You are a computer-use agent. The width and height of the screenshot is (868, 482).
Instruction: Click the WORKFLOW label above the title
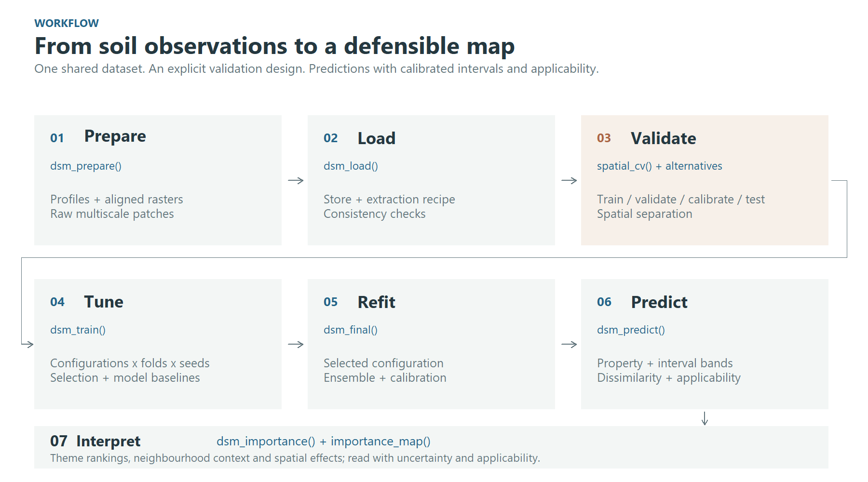tap(67, 23)
